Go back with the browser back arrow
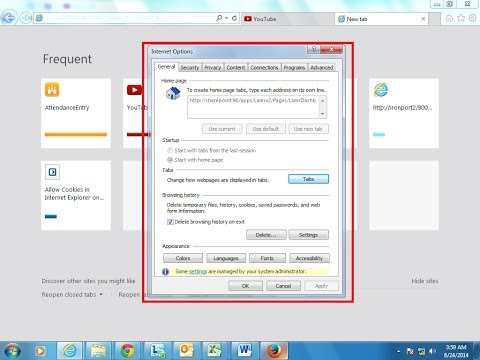Screen dimensions: 480x360 tap(9, 18)
